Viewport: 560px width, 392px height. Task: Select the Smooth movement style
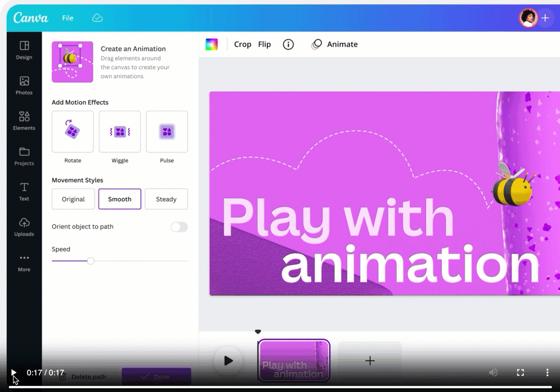[120, 199]
